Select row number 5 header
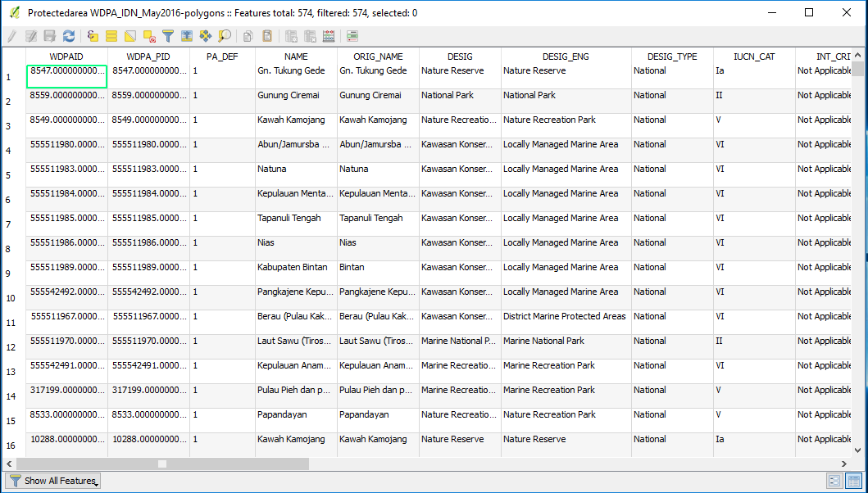This screenshot has width=868, height=493. tap(13, 175)
